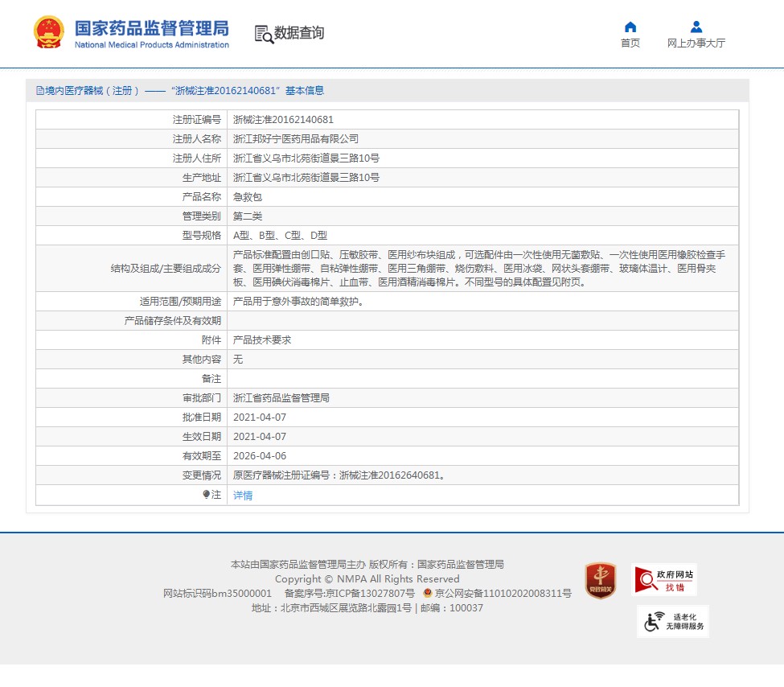Click the 党政机关 red shield badge
784x687 pixels.
click(x=601, y=581)
